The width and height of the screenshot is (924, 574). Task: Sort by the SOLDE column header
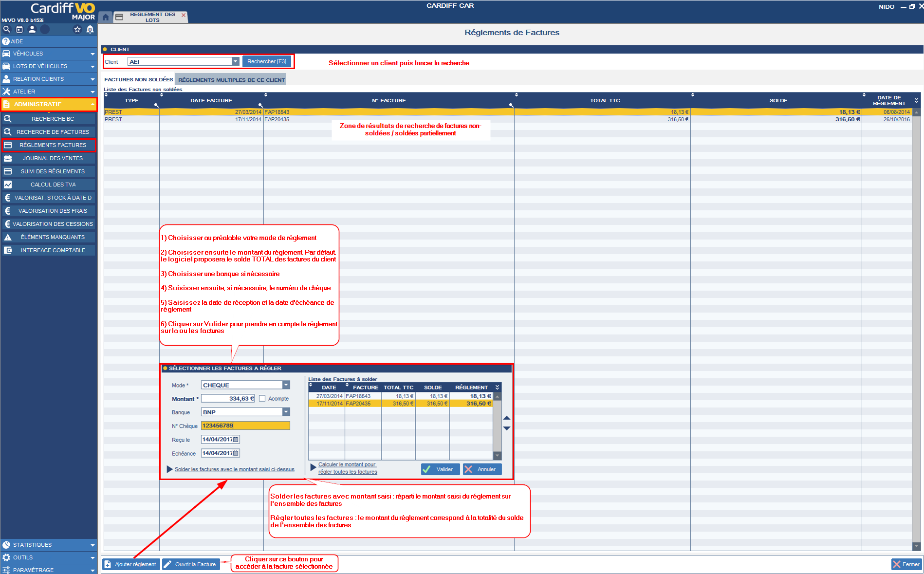coord(778,100)
